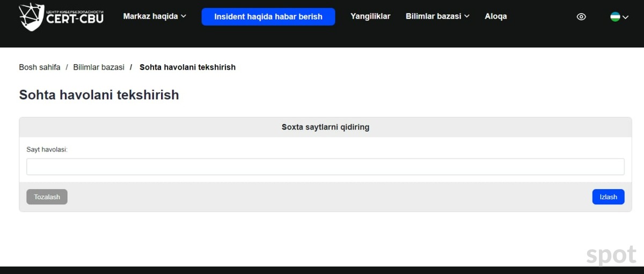Click the Sohta havolani tekshirish page title
644x274 pixels.
(x=99, y=95)
